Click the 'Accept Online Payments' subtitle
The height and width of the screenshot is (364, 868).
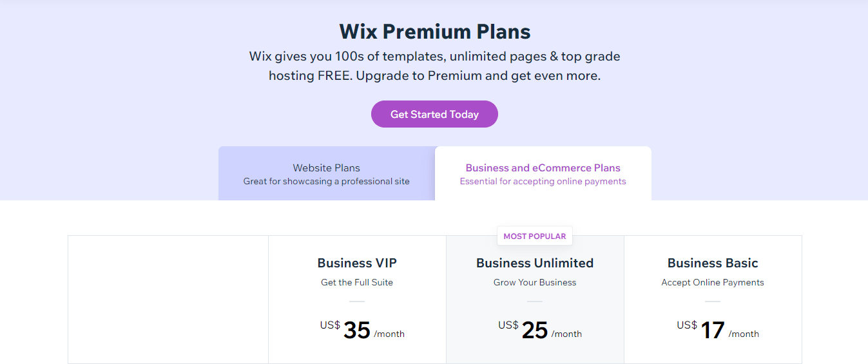pos(713,282)
